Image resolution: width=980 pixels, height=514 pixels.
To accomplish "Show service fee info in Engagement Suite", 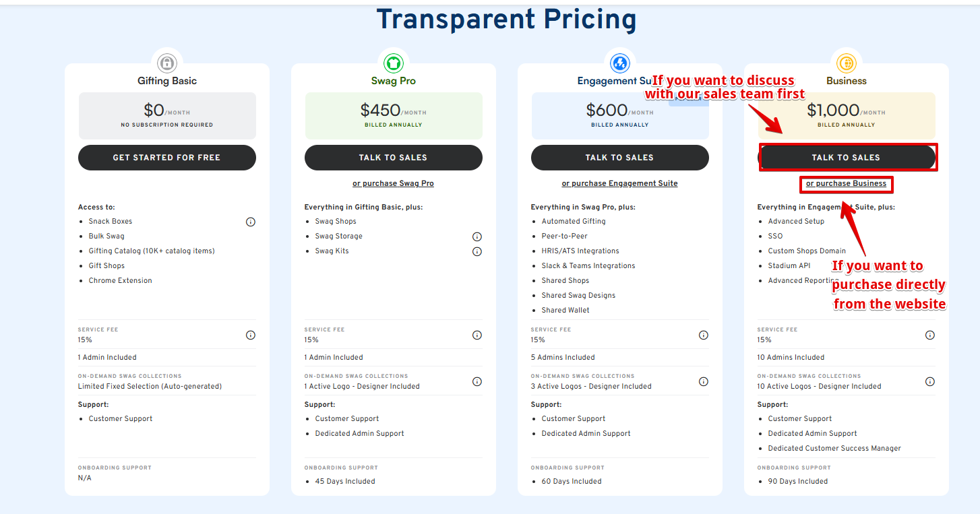I will coord(704,335).
